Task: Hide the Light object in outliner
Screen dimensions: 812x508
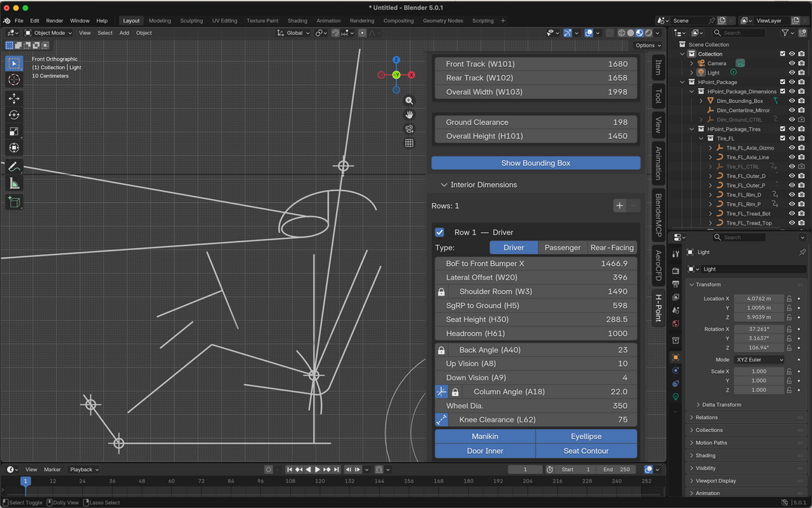Action: pos(792,72)
